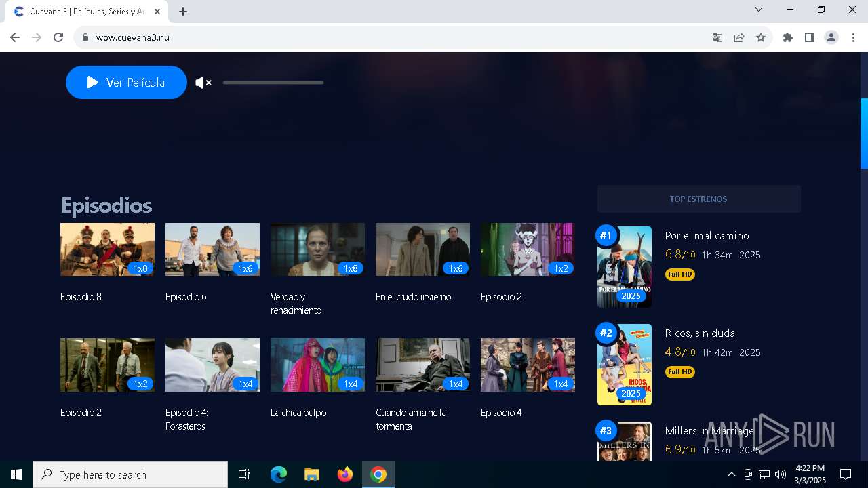Click the #1 ranking badge
Viewport: 868px width, 488px height.
[x=606, y=235]
